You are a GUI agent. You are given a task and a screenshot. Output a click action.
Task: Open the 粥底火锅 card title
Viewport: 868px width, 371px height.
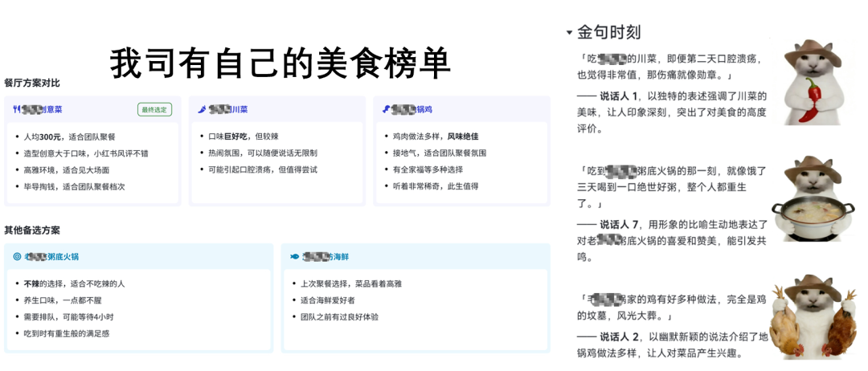click(51, 256)
